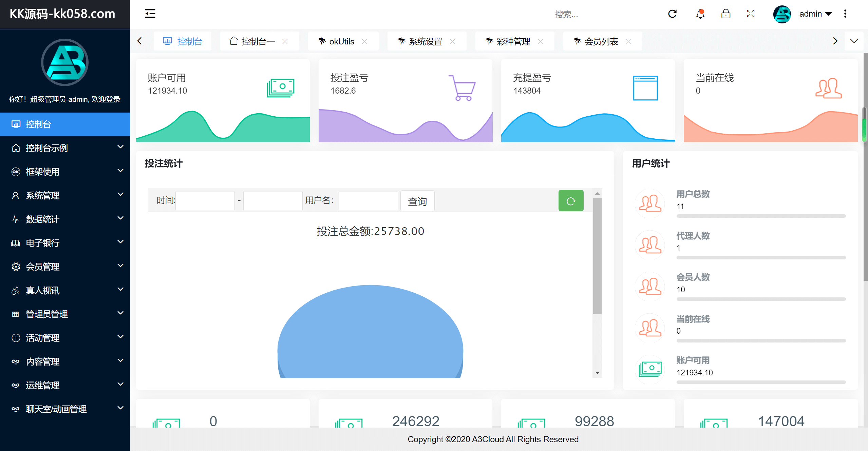Expand the 真人视讯 sidebar menu
This screenshot has height=451, width=868.
(65, 290)
